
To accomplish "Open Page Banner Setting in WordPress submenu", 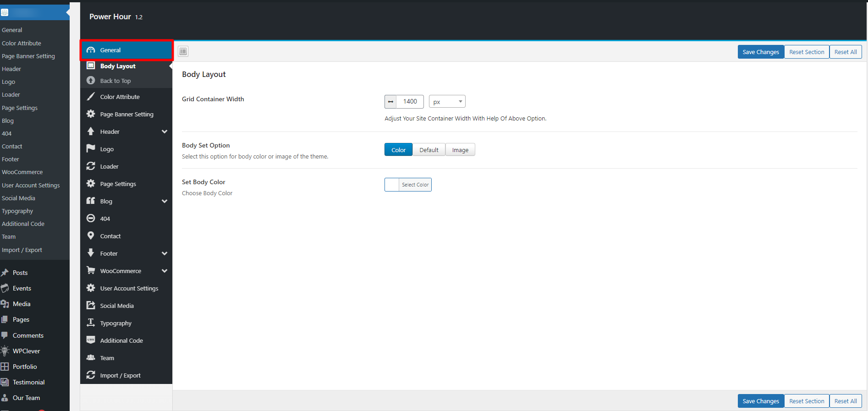I will pyautogui.click(x=28, y=56).
